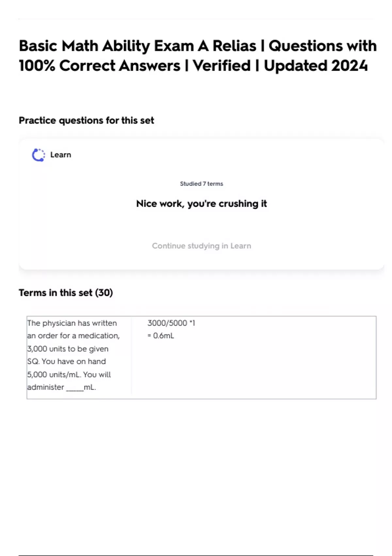392x556 pixels.
Task: Click the 3,000 units to be given line
Action: pos(68,349)
